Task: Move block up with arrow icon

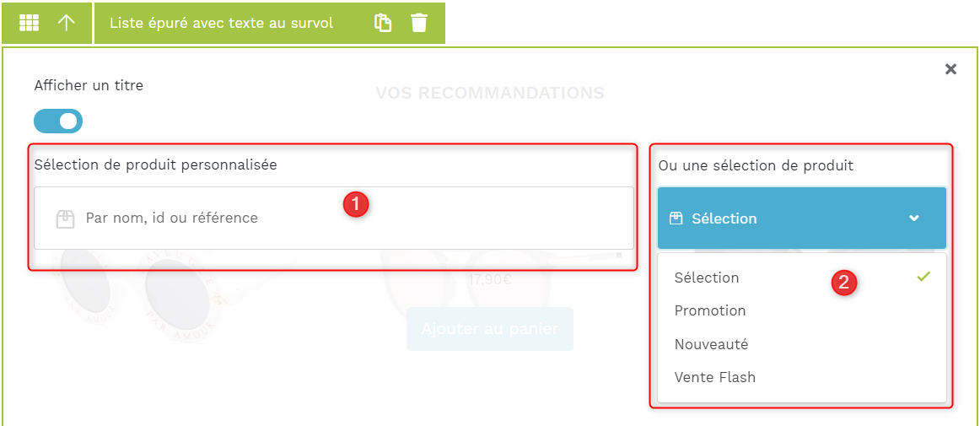Action: [x=67, y=23]
